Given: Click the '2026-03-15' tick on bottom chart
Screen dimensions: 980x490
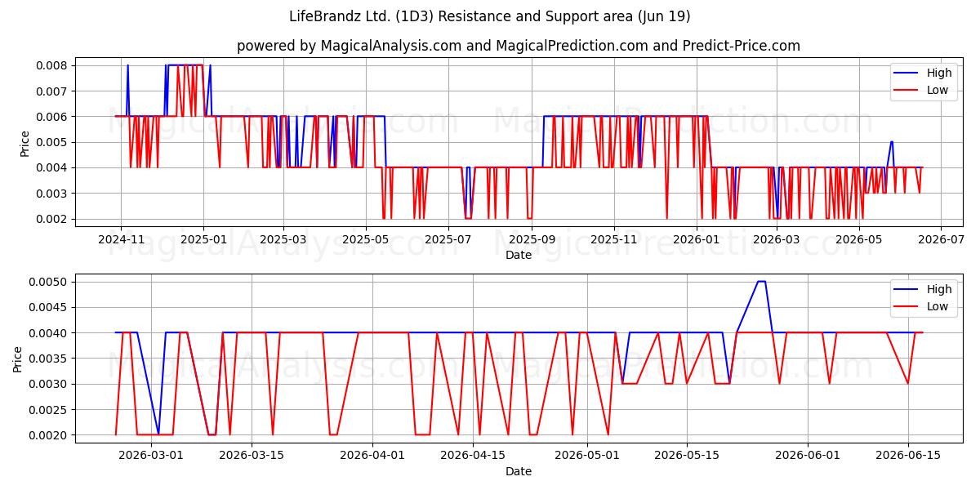Looking at the screenshot, I should tap(251, 456).
